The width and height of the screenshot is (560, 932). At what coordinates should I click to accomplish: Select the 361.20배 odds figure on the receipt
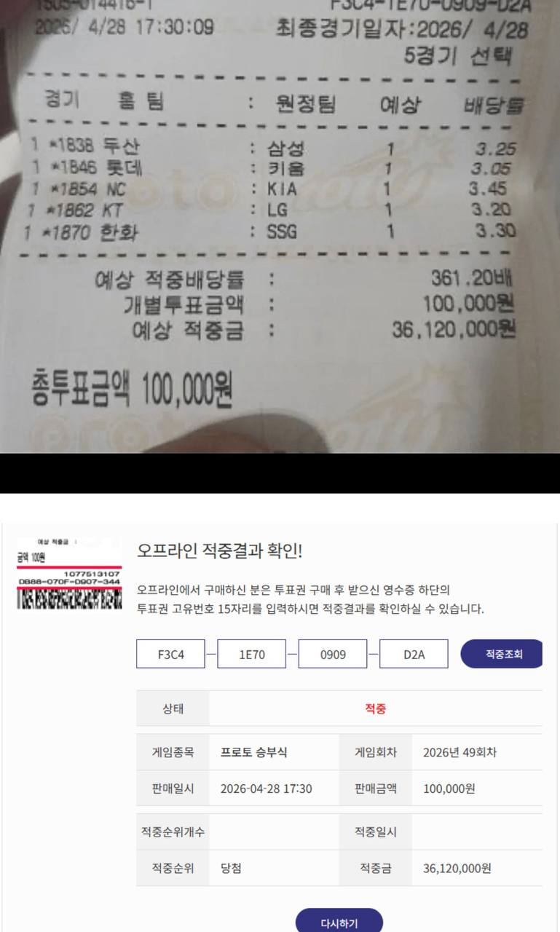[472, 278]
